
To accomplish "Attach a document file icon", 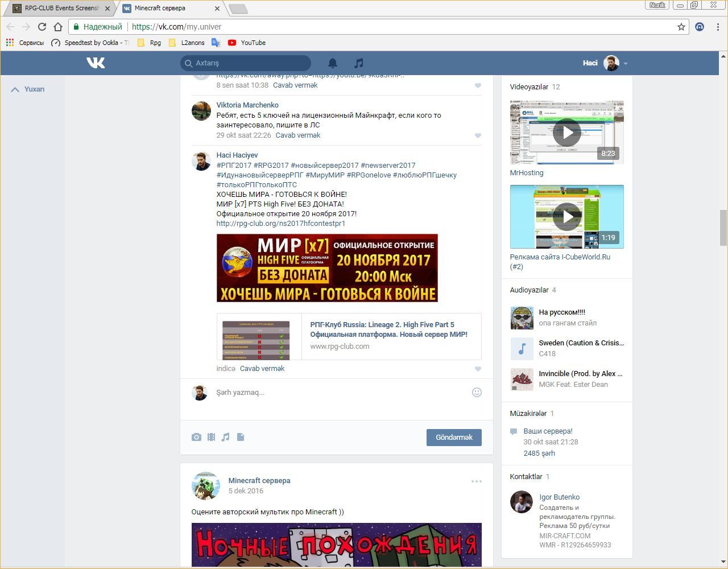I will (241, 437).
